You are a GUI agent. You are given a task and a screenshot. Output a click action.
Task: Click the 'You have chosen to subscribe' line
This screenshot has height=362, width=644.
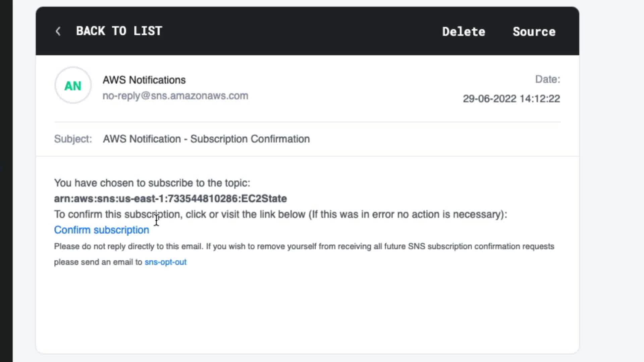[x=152, y=183]
